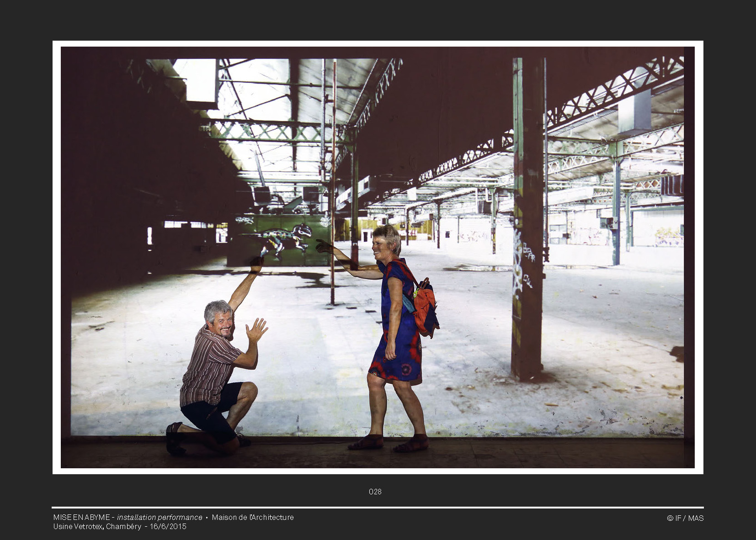Click the bullet separator in the caption
The image size is (756, 540).
point(207,517)
